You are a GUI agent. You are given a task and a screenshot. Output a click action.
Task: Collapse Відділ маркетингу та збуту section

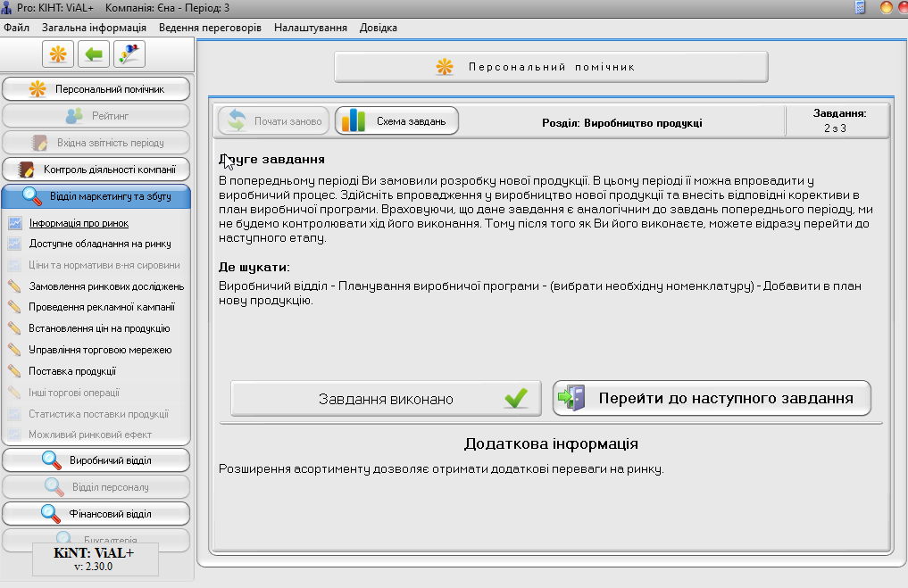coord(96,196)
